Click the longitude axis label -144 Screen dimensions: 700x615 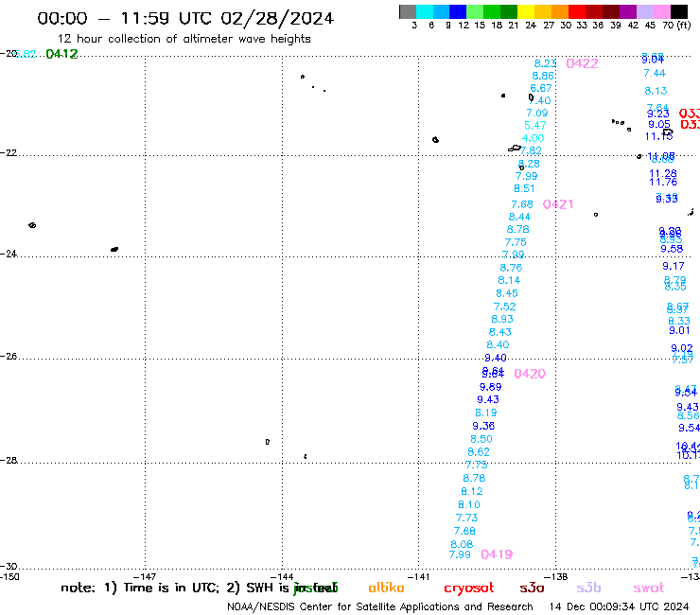[x=282, y=577]
